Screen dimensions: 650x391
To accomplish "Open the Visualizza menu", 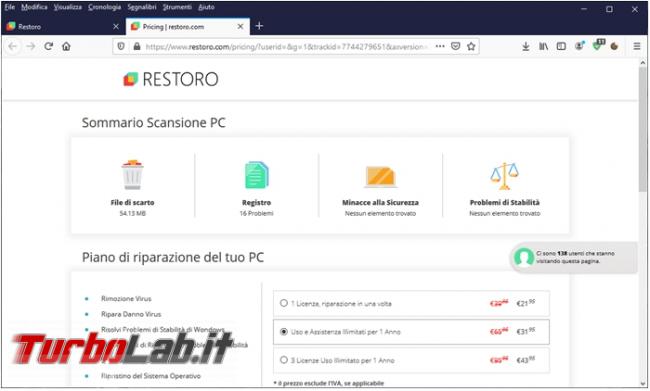I will tap(68, 7).
